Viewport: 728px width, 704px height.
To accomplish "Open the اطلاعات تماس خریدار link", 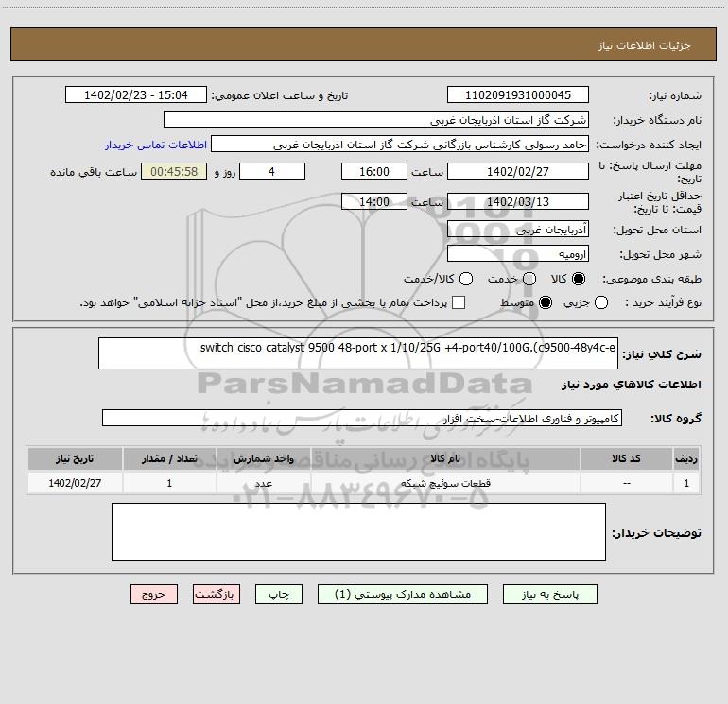I will (156, 145).
